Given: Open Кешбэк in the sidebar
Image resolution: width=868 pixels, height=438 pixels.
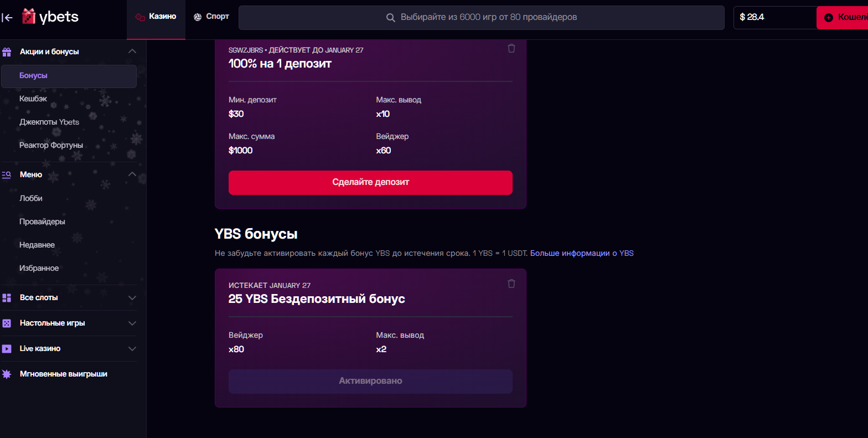Looking at the screenshot, I should [33, 99].
